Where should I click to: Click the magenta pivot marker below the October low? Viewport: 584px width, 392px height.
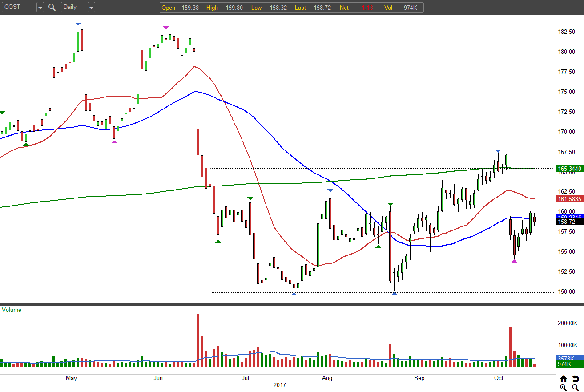click(514, 261)
